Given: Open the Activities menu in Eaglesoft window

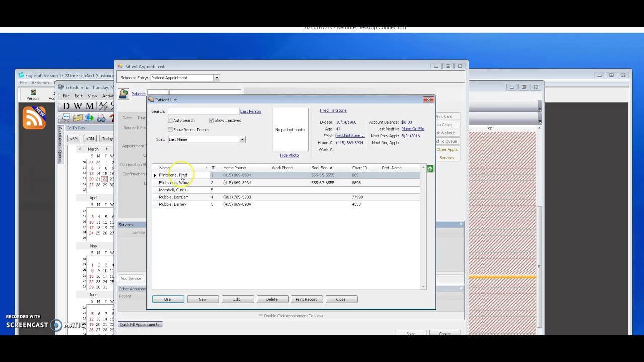Looking at the screenshot, I should (x=40, y=83).
